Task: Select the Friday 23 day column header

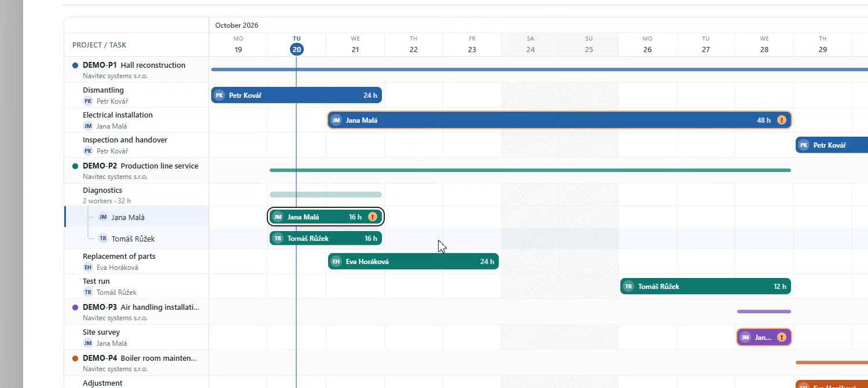Action: [472, 45]
